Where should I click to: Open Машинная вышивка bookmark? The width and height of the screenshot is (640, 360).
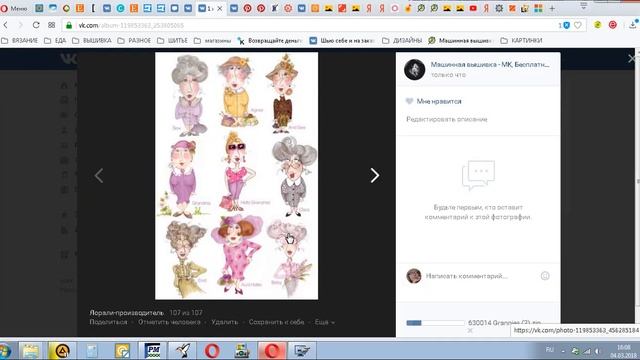[x=460, y=41]
